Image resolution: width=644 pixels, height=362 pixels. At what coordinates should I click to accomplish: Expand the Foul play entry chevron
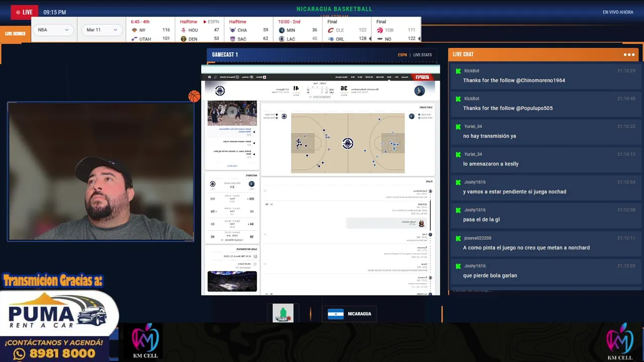[x=265, y=234]
